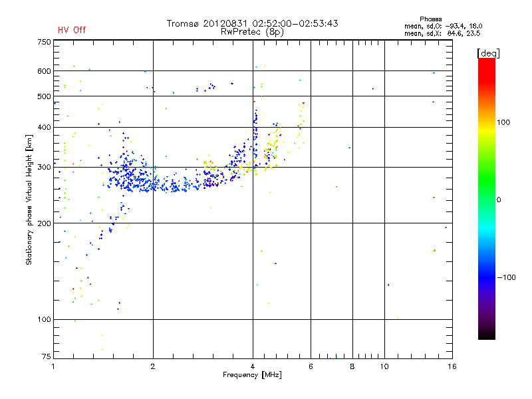Click the colorbar tick label '0'
Image resolution: width=532 pixels, height=399 pixels.
click(x=499, y=200)
